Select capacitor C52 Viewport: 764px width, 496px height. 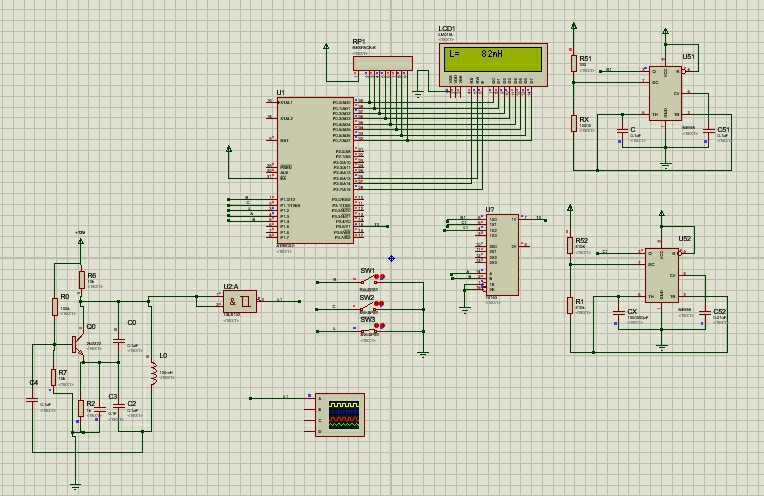click(x=704, y=312)
